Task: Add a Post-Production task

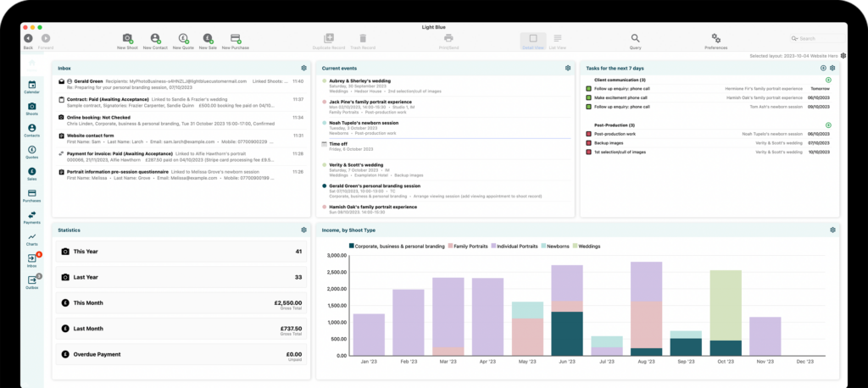Action: coord(828,125)
